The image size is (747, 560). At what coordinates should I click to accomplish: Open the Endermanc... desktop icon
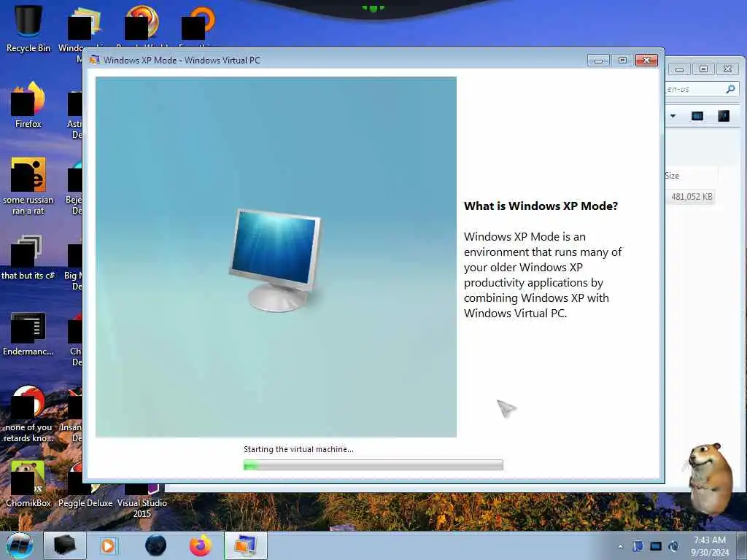pyautogui.click(x=28, y=333)
